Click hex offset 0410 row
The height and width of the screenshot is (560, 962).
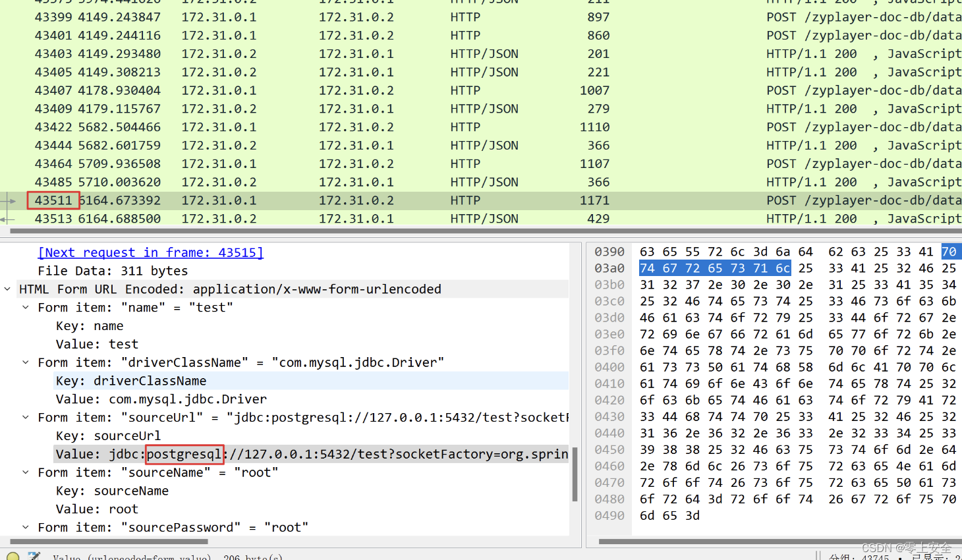click(609, 383)
